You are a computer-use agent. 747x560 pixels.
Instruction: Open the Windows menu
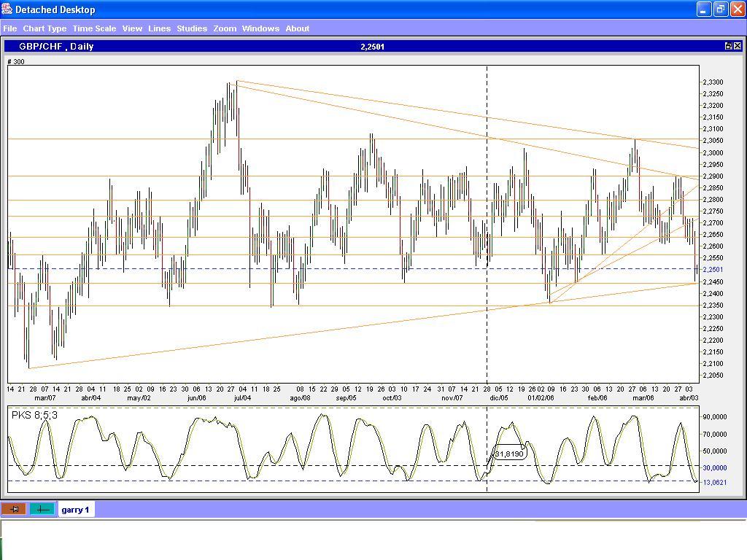(260, 28)
